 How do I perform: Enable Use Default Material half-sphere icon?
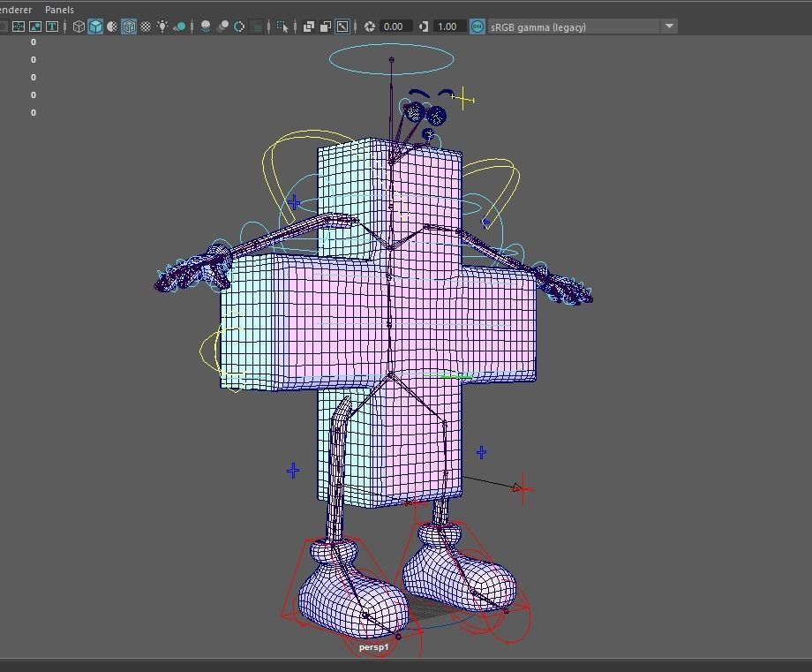[x=112, y=26]
